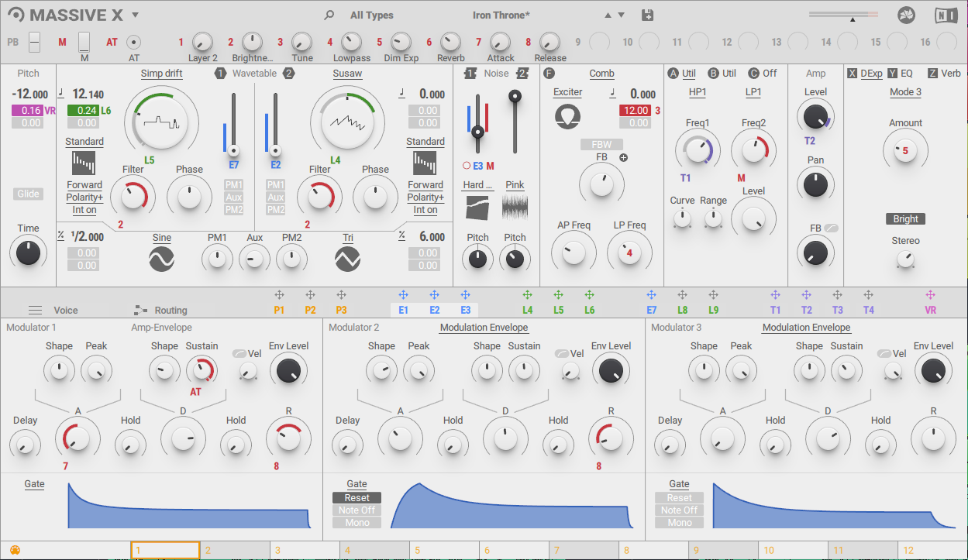Viewport: 968px width, 560px height.
Task: Click the save preset icon in the header
Action: click(x=647, y=15)
